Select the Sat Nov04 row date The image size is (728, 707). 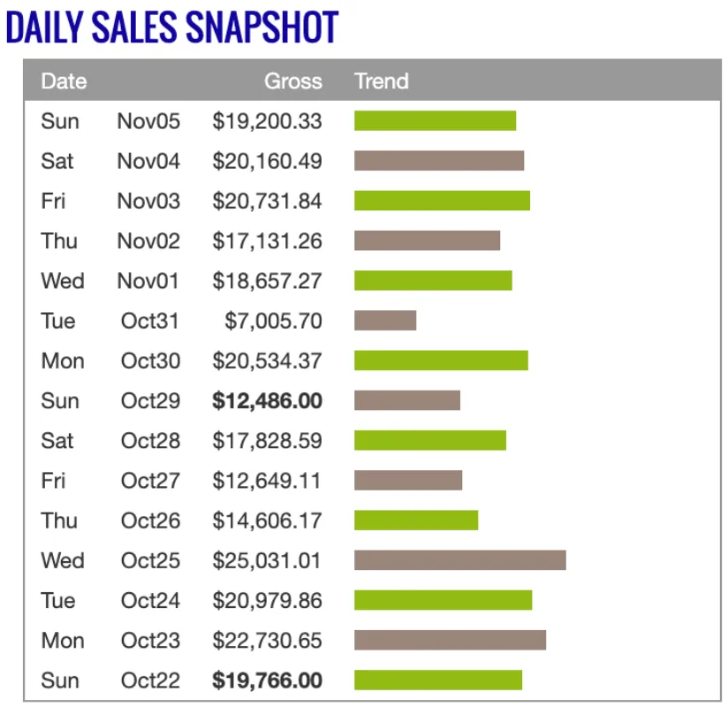pos(148,161)
